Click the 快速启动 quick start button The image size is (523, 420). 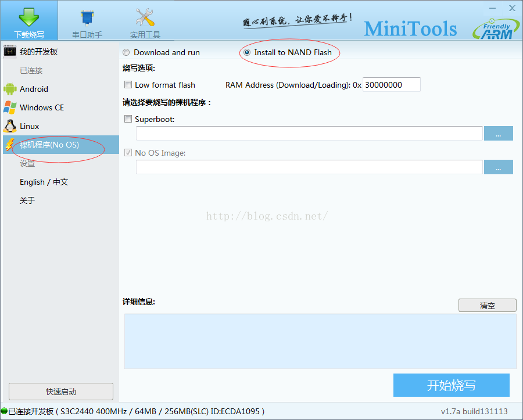click(x=61, y=392)
